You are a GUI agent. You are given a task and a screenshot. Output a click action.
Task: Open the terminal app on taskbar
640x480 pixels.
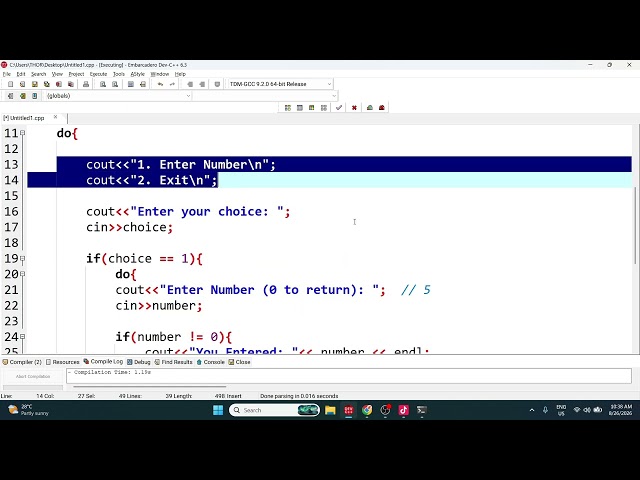point(422,410)
